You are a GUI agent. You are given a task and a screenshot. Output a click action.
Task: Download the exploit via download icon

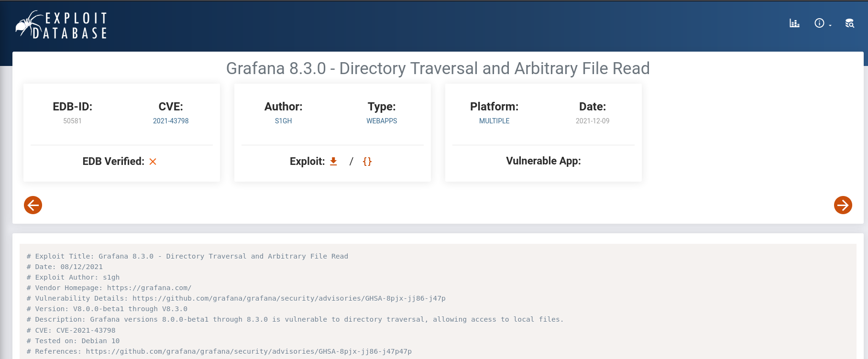(x=333, y=162)
